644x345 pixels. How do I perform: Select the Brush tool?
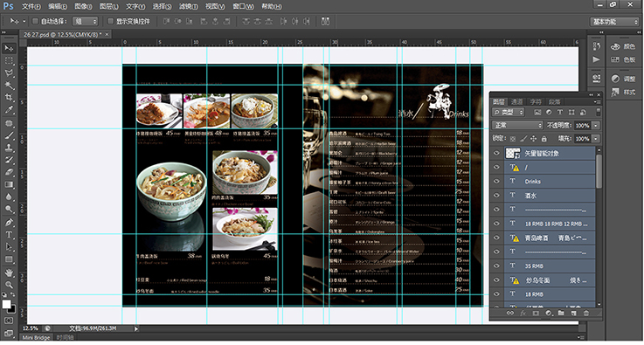[x=9, y=135]
